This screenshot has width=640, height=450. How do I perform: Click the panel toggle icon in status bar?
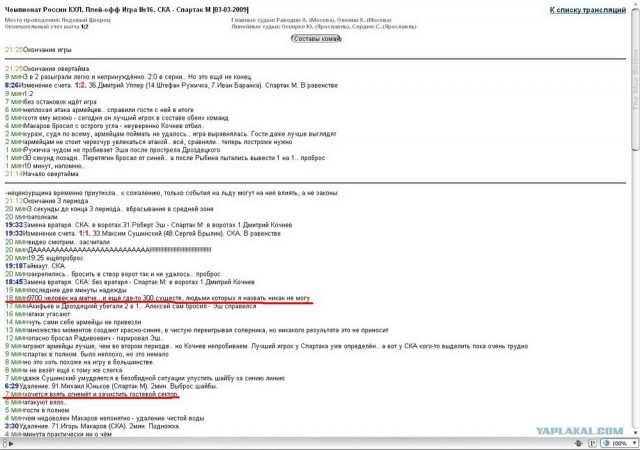pyautogui.click(x=5, y=443)
